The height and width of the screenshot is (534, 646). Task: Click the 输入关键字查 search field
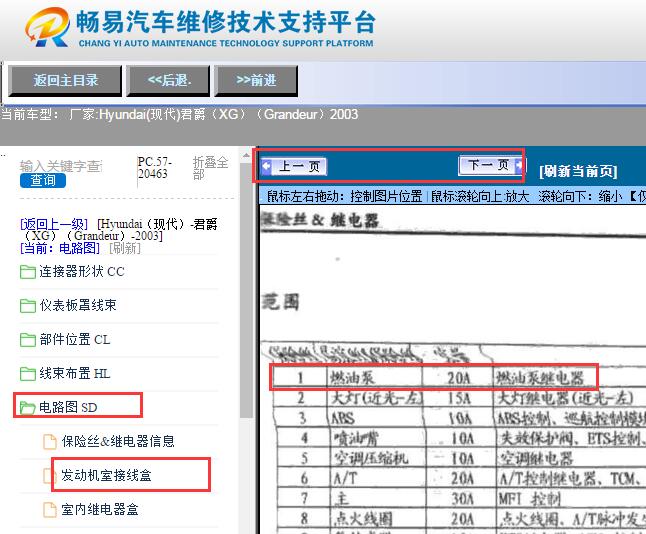(x=61, y=166)
